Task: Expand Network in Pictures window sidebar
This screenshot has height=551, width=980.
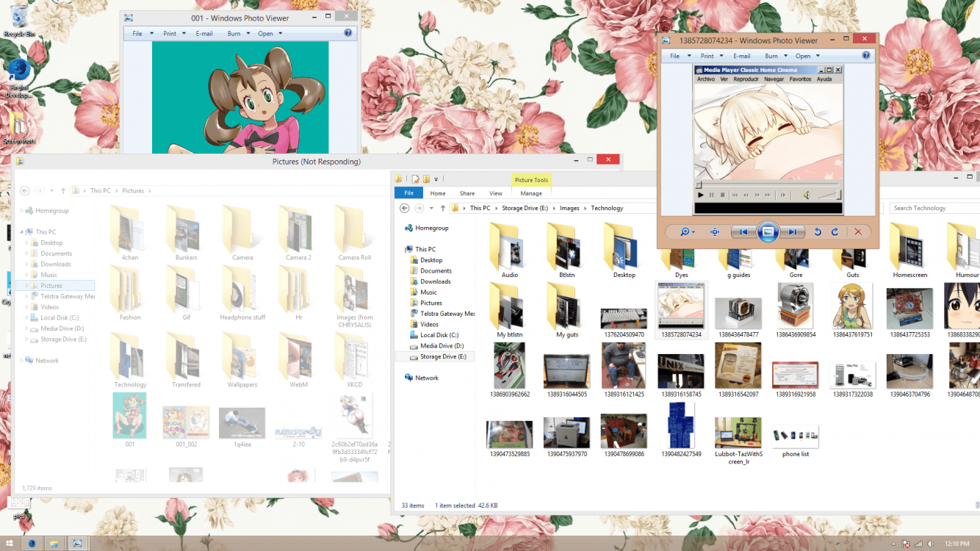Action: point(22,361)
